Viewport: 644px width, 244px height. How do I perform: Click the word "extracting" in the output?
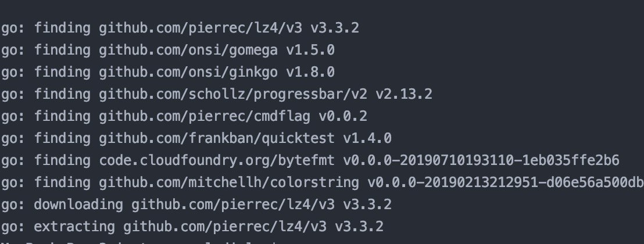pyautogui.click(x=74, y=227)
